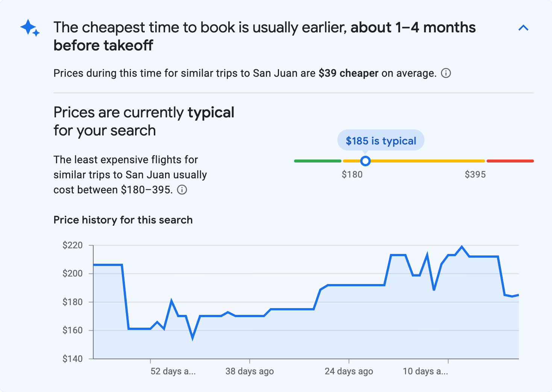Click the green low-price segment of the price bar
552x392 pixels.
tap(318, 161)
